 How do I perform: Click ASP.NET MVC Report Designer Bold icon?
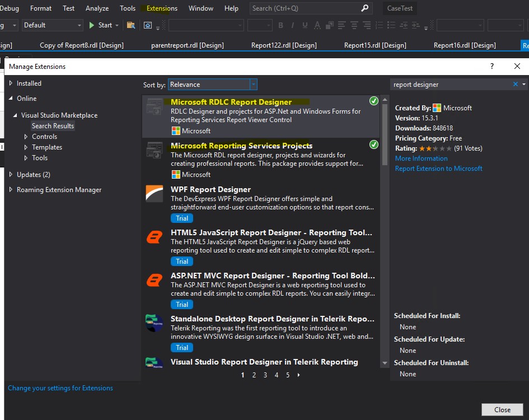pyautogui.click(x=155, y=280)
